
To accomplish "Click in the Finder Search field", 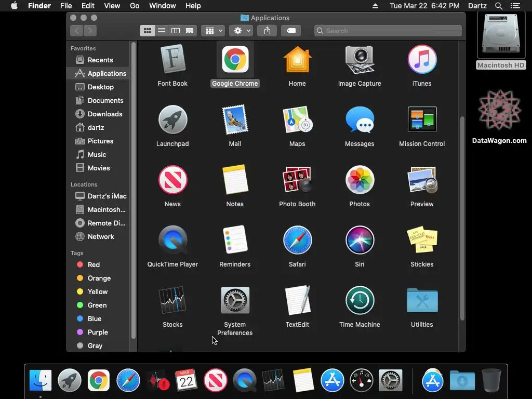I will [388, 31].
